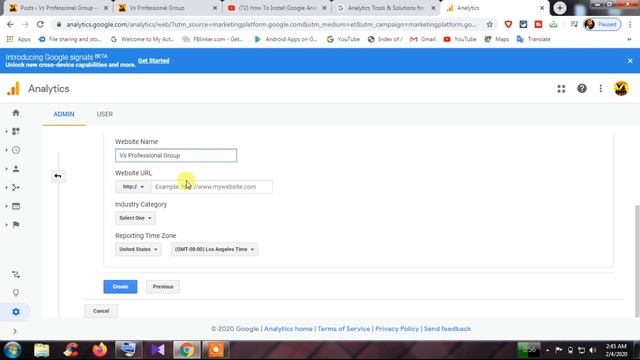Bookmark this page with the star icon

(489, 24)
